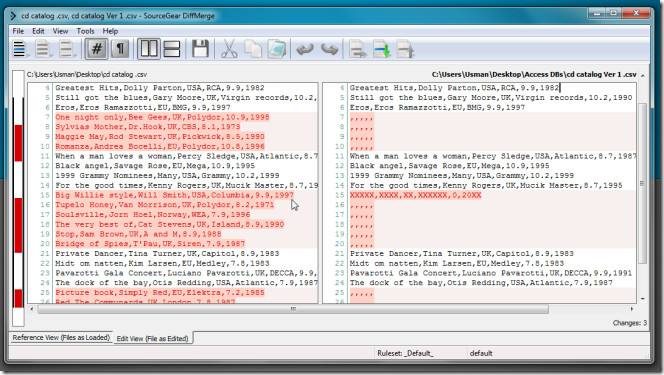Click top red marker in the change overview bar
The height and width of the screenshot is (375, 664).
click(x=18, y=143)
